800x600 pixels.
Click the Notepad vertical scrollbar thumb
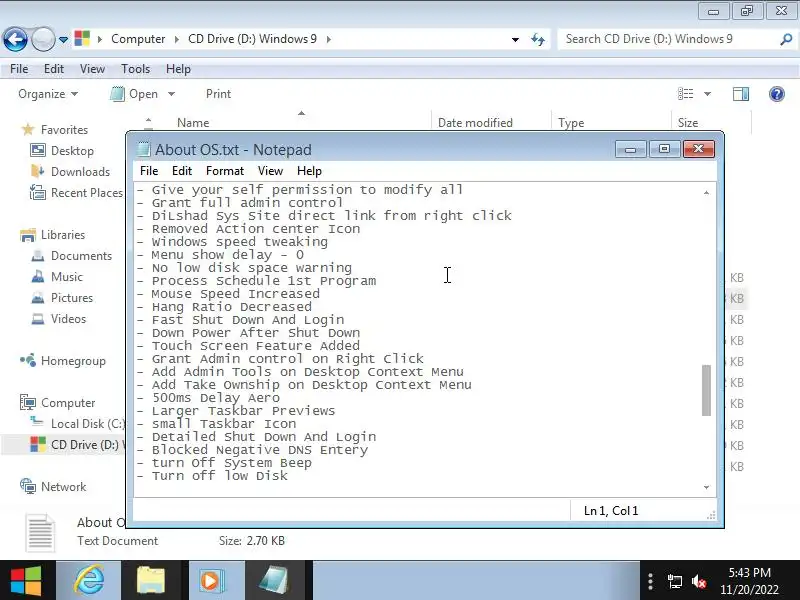tap(707, 390)
